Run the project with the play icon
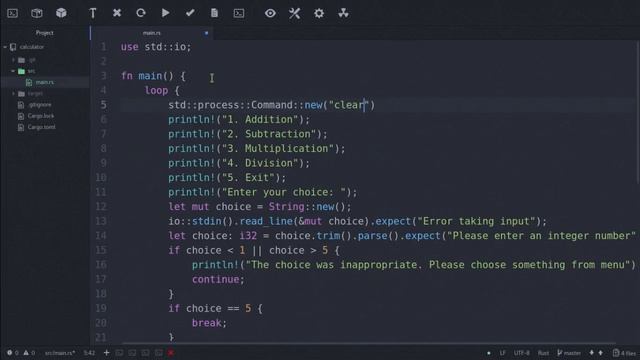This screenshot has height=360, width=640. [165, 13]
